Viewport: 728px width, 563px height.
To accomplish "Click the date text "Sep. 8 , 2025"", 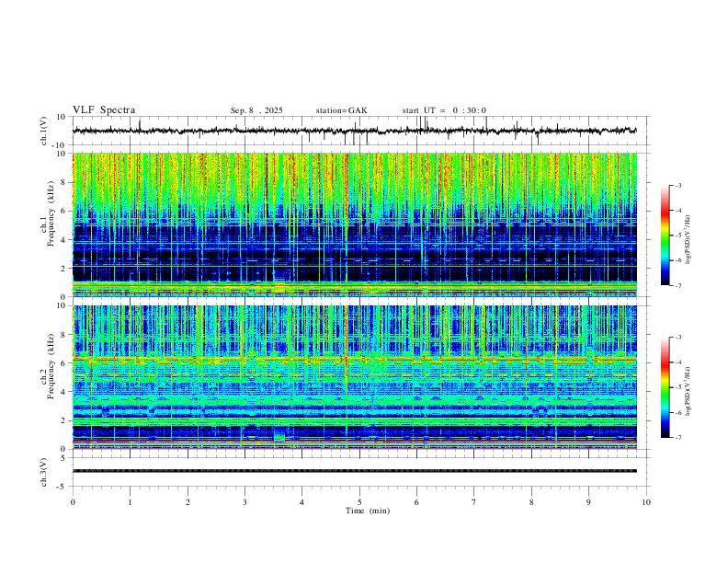I will pos(256,110).
